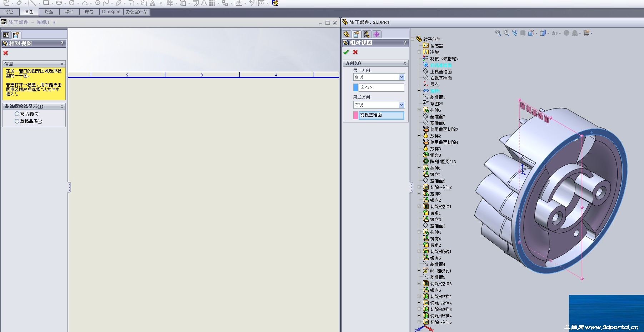Screen dimensions: 644x332
Task: Select the Slot sketch tool
Action: 59,3
